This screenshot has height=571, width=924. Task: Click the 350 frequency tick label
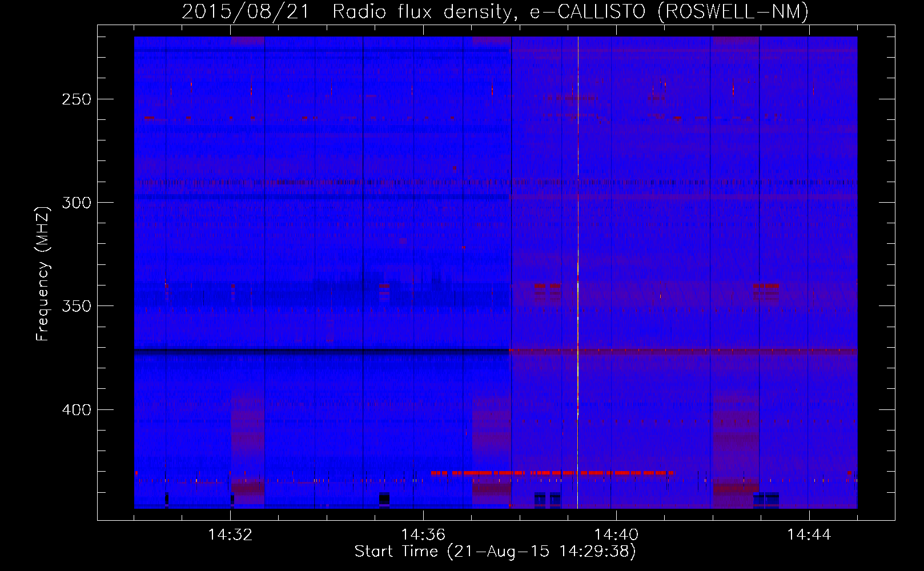click(77, 306)
